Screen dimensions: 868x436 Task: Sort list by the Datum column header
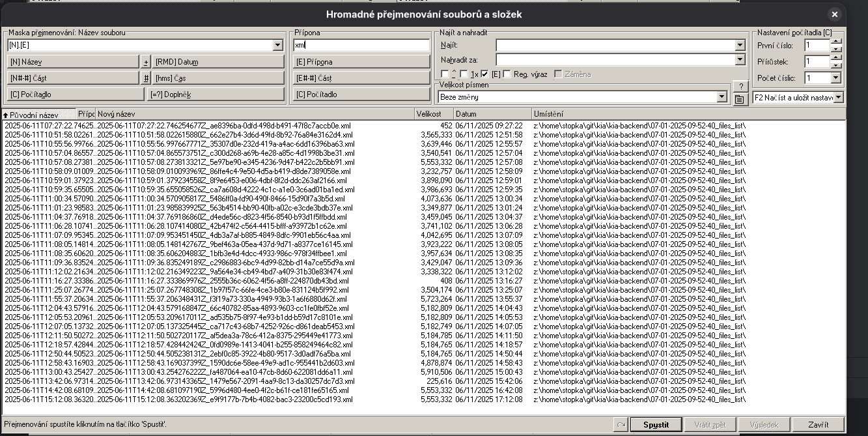click(x=492, y=114)
